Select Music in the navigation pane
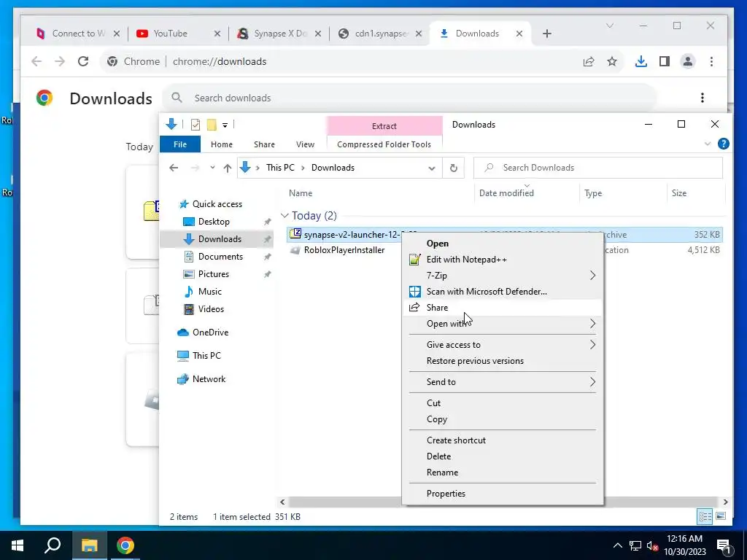The image size is (747, 560). [x=209, y=292]
